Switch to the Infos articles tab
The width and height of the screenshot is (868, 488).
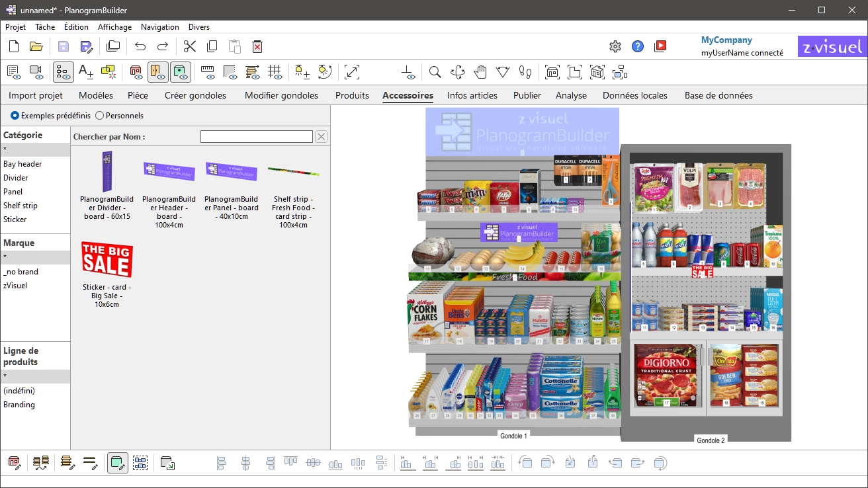click(x=472, y=95)
